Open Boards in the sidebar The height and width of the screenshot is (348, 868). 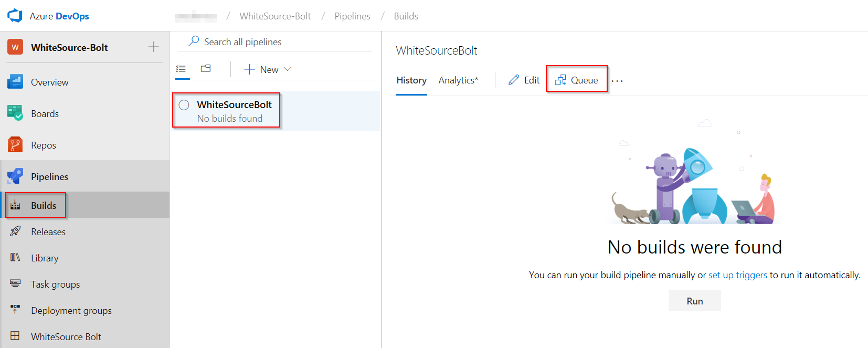[x=45, y=114]
